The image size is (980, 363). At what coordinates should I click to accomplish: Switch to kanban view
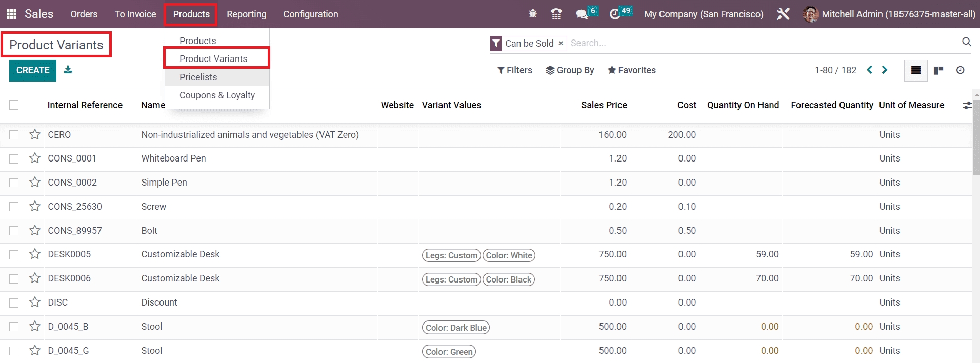pyautogui.click(x=938, y=70)
